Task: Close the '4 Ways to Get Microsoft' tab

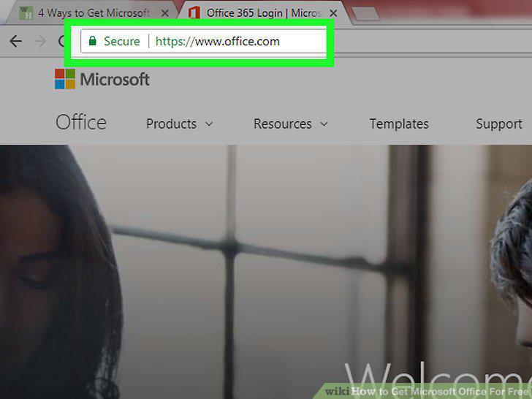Action: point(165,13)
